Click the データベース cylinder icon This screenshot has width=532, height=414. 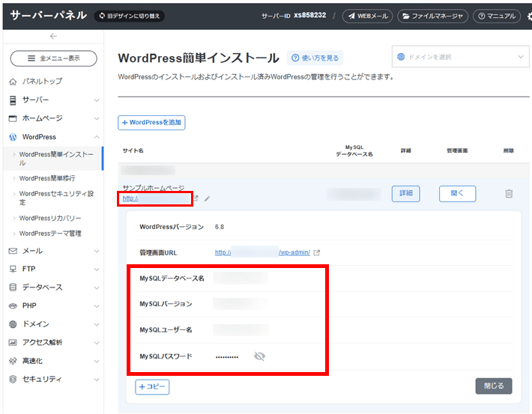click(13, 287)
